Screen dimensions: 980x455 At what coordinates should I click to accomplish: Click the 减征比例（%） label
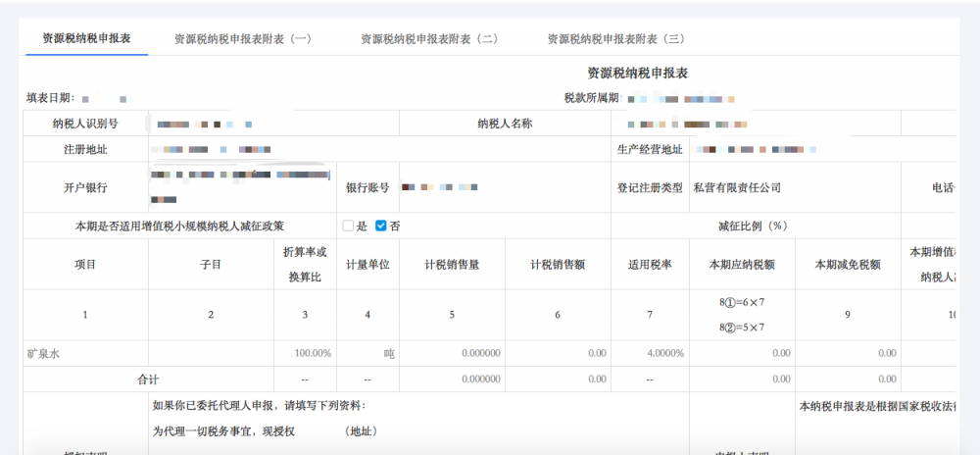tap(756, 227)
